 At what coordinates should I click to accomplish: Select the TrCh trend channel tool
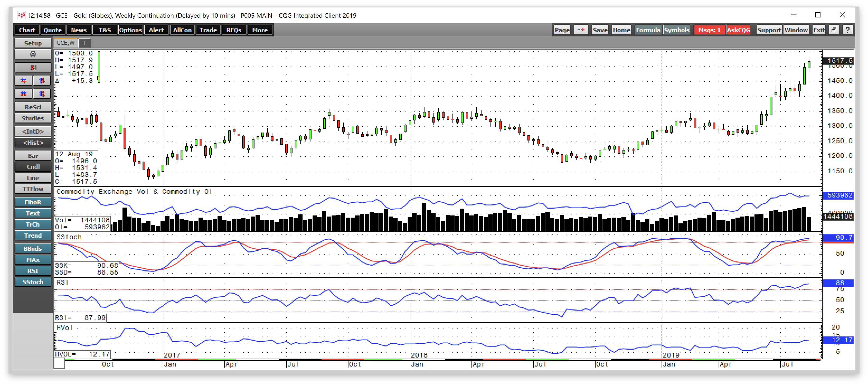33,224
